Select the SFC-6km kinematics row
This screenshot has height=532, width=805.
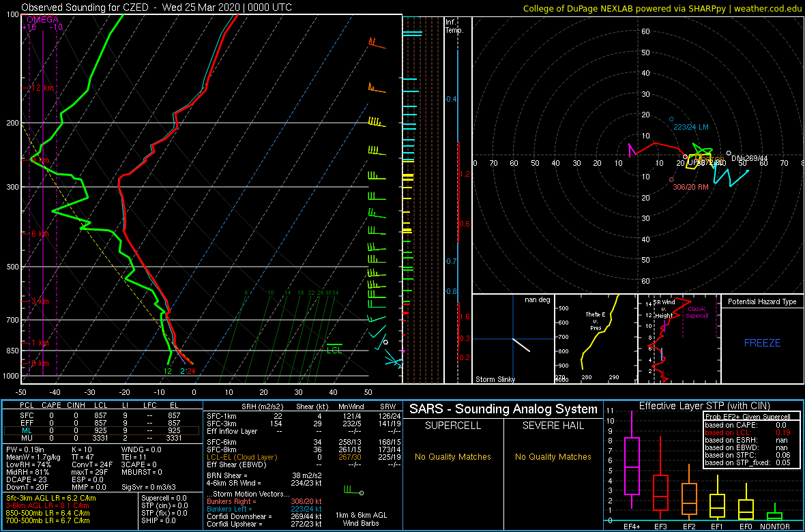(x=304, y=441)
